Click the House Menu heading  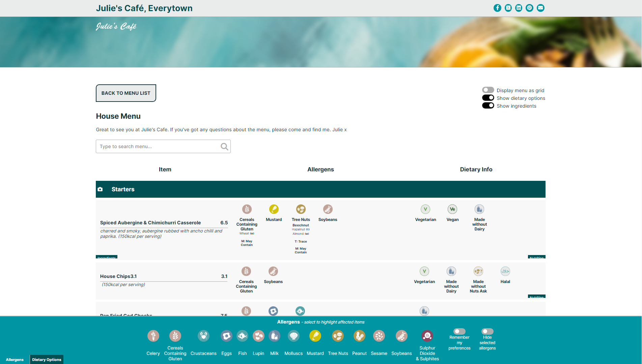[118, 116]
